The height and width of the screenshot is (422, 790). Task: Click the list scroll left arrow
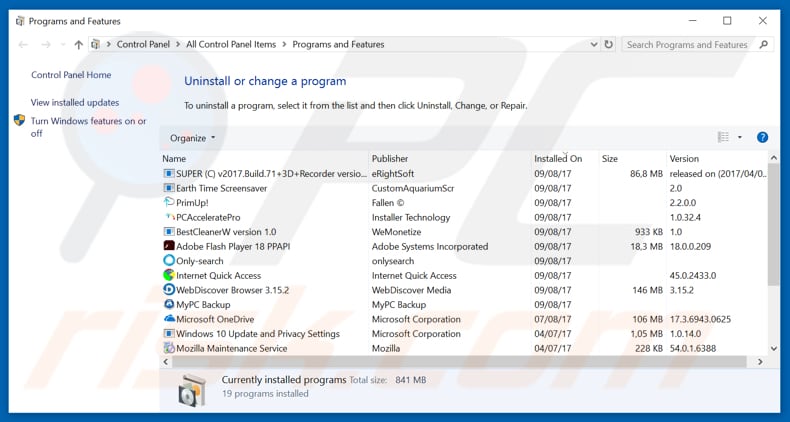pos(165,362)
